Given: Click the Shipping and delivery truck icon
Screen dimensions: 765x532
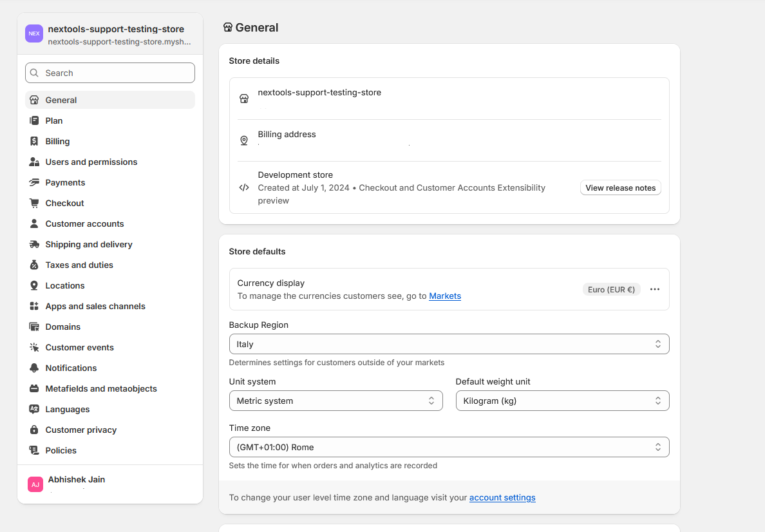Looking at the screenshot, I should click(34, 244).
